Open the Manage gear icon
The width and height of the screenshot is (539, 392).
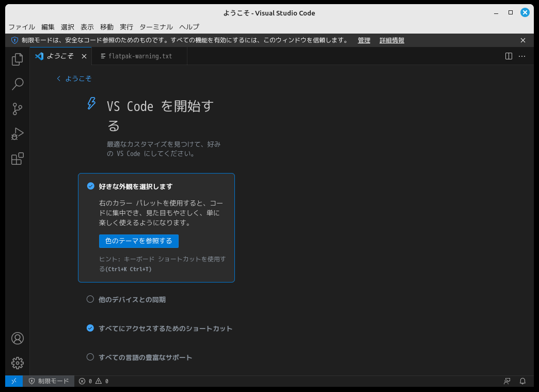pos(17,363)
